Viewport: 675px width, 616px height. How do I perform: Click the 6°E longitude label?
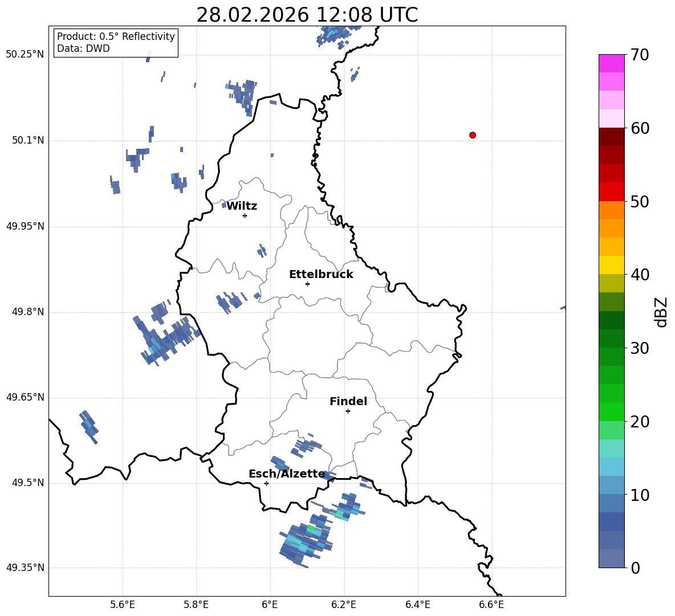270,605
